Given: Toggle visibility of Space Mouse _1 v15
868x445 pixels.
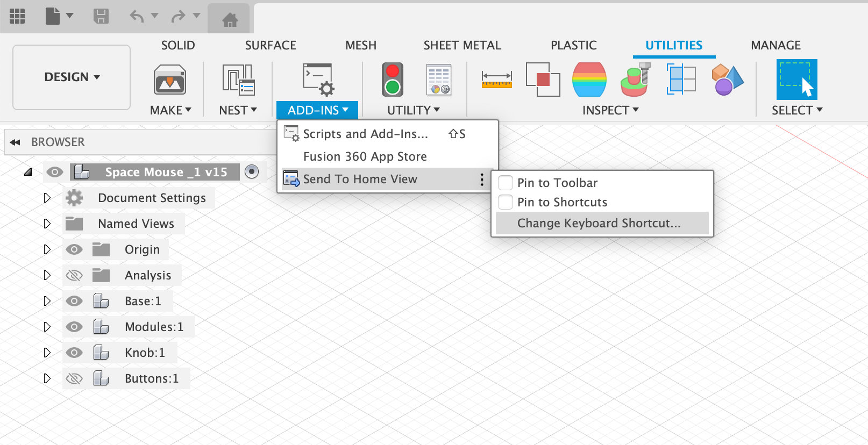Looking at the screenshot, I should (x=55, y=172).
